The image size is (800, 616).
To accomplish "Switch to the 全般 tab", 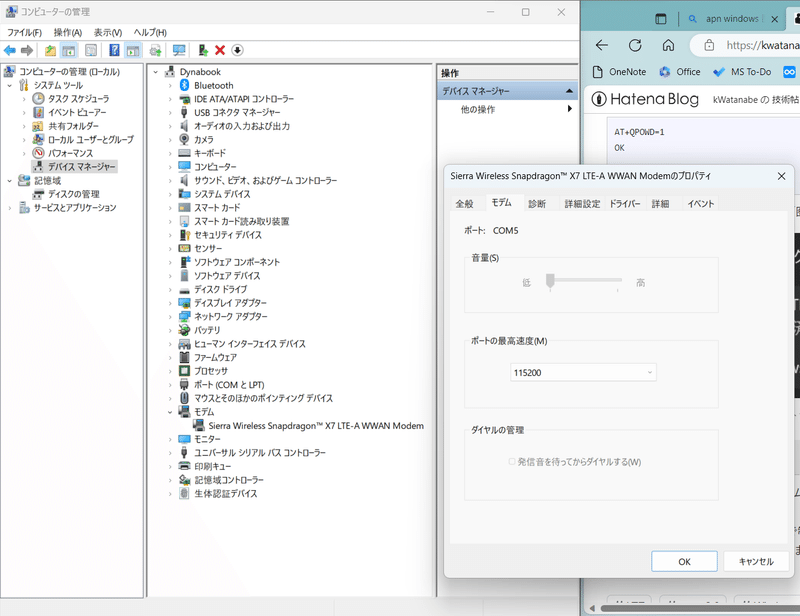I will pyautogui.click(x=464, y=204).
